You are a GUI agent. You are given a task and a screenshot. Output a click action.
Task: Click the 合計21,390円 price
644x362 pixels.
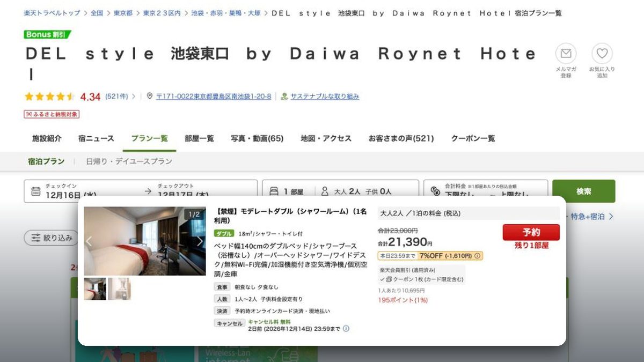(405, 242)
